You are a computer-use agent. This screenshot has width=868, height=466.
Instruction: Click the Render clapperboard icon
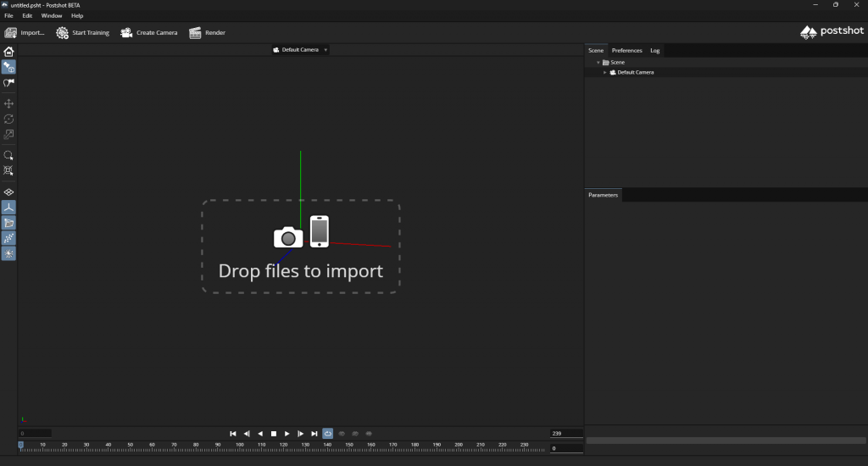click(x=195, y=33)
